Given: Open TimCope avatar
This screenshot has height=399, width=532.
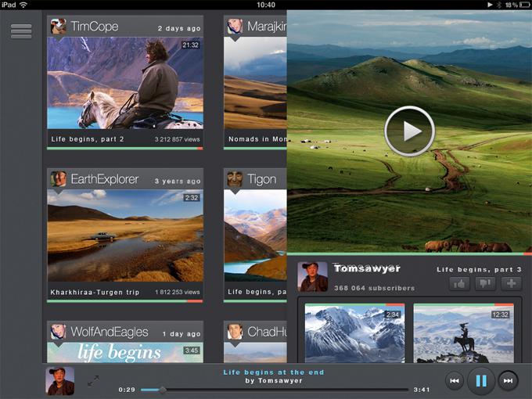Looking at the screenshot, I should tap(59, 27).
